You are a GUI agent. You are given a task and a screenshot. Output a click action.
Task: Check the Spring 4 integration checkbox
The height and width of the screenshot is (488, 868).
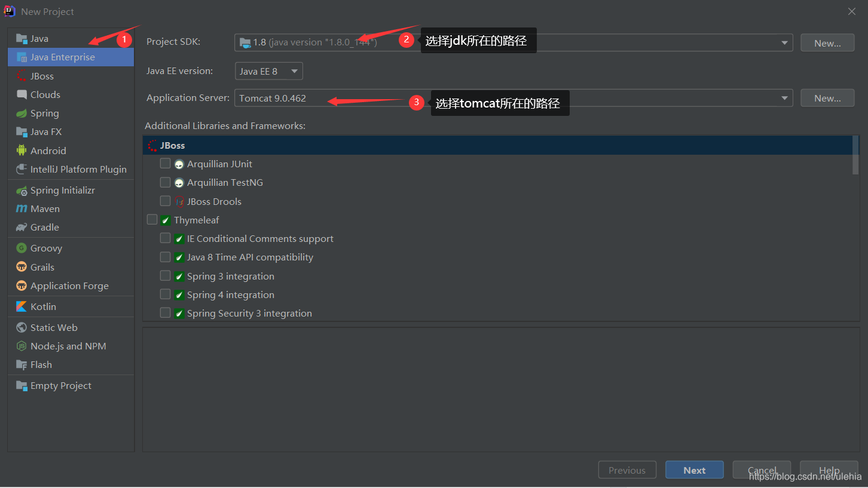[x=165, y=294]
